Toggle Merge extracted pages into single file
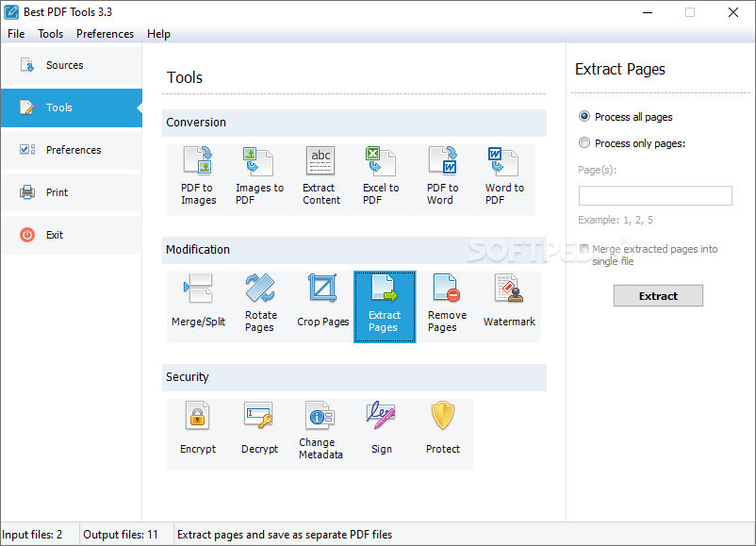The height and width of the screenshot is (546, 756). tap(649, 256)
